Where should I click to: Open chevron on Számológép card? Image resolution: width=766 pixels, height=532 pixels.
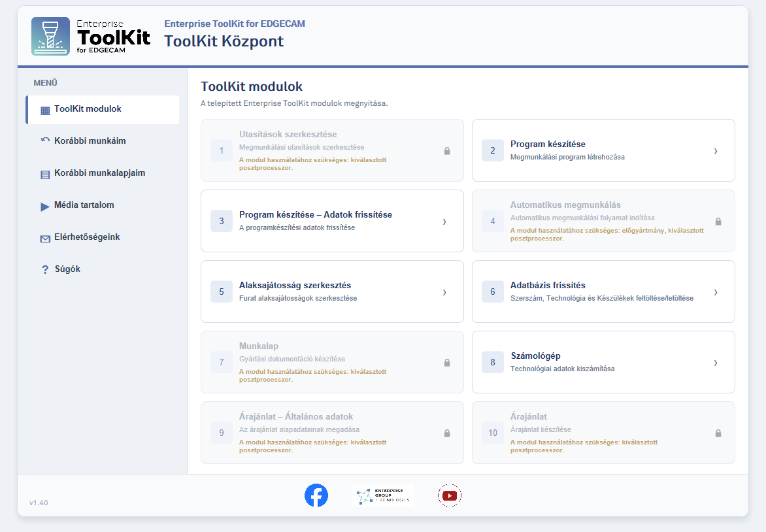716,363
